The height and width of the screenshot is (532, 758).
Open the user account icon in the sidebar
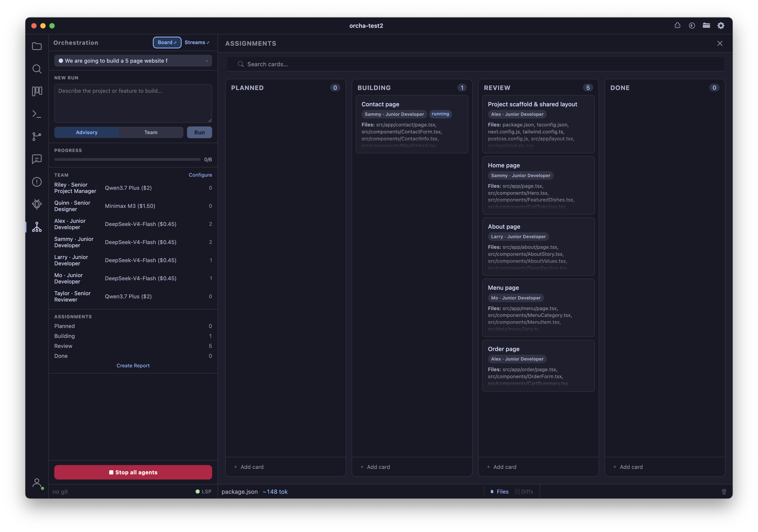37,483
